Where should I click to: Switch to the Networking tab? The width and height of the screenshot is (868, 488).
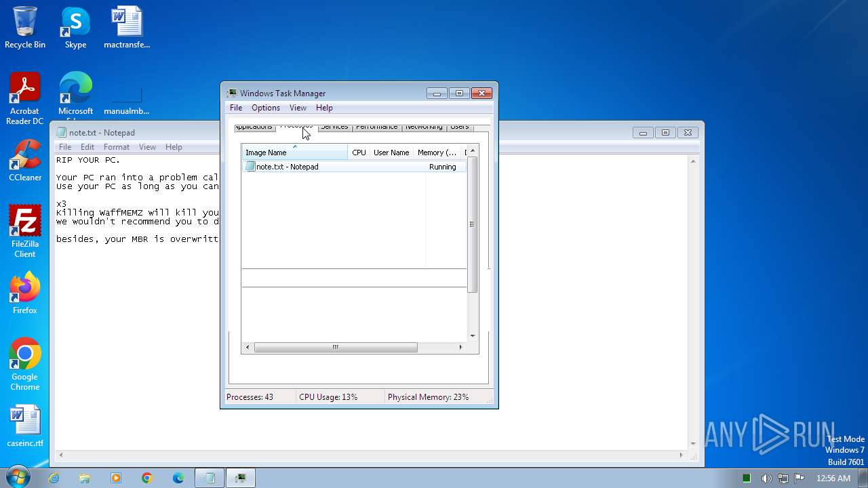click(x=424, y=127)
